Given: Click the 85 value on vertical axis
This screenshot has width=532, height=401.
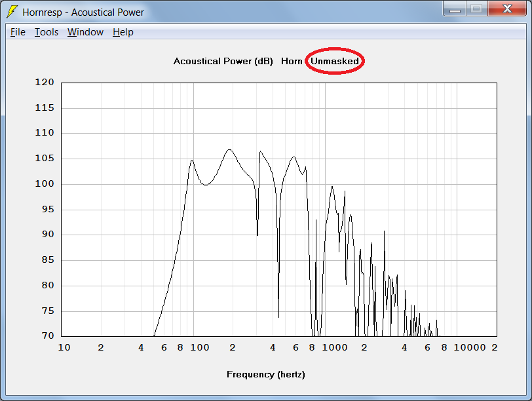Looking at the screenshot, I should (x=48, y=260).
